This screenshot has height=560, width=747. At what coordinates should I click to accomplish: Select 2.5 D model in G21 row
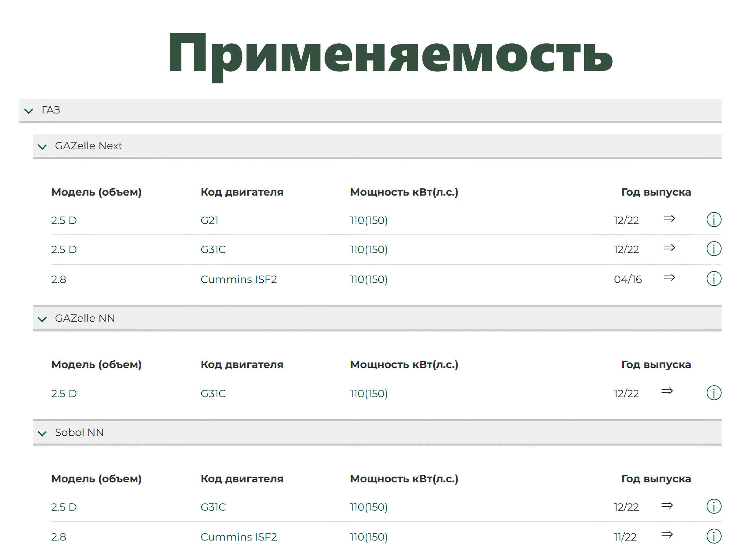(64, 220)
